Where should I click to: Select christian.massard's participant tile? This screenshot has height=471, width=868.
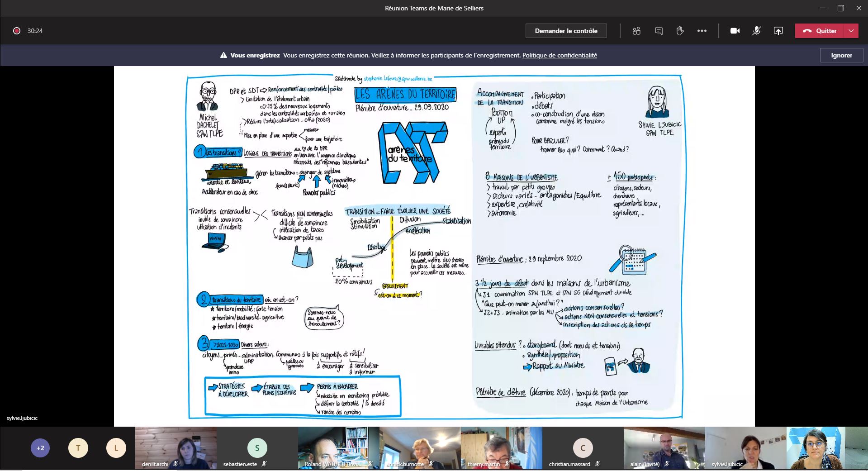pos(583,448)
